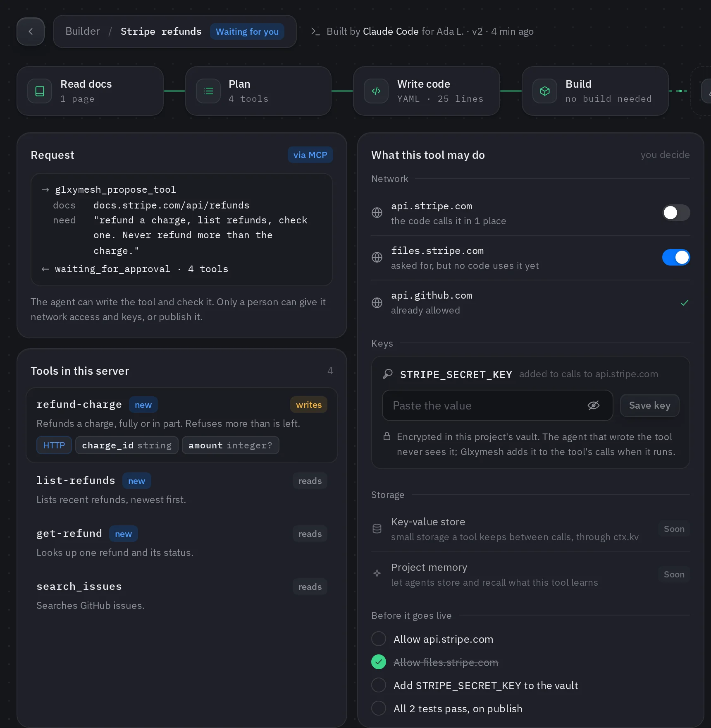
Task: Select the list-refunds tool row
Action: click(182, 490)
